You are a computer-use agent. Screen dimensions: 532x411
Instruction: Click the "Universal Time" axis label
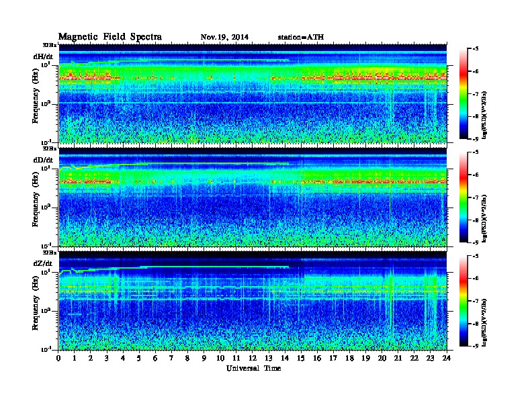coord(253,368)
